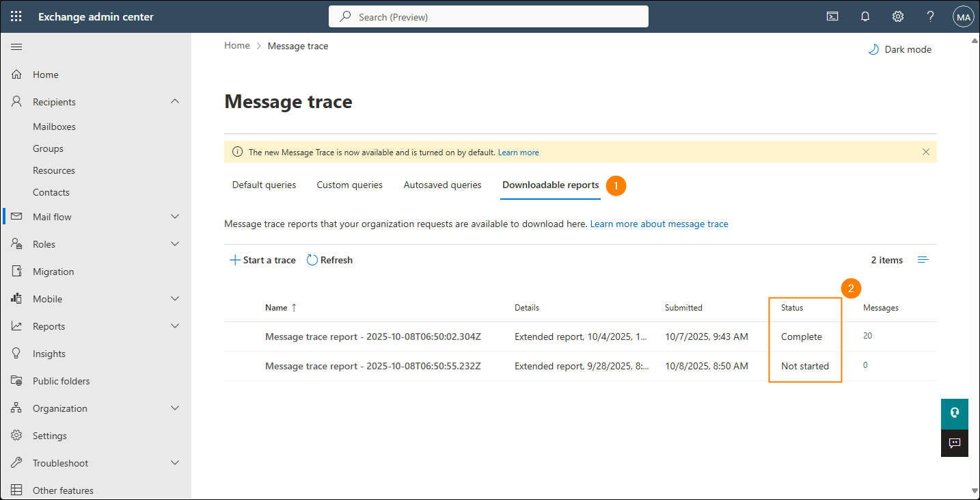Click the Refresh icon above the report list
This screenshot has width=980, height=500.
pyautogui.click(x=312, y=259)
